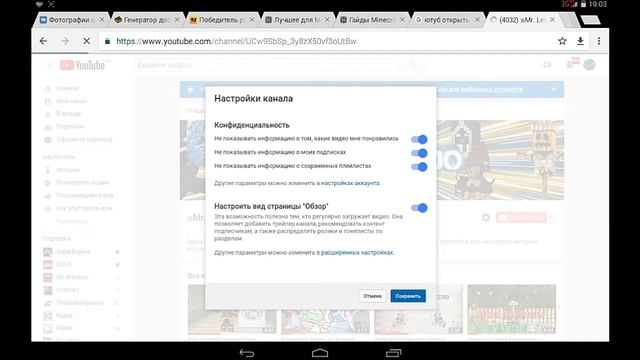Screen dimensions: 640x360
Task: Click the Сохранить button
Action: (x=408, y=296)
